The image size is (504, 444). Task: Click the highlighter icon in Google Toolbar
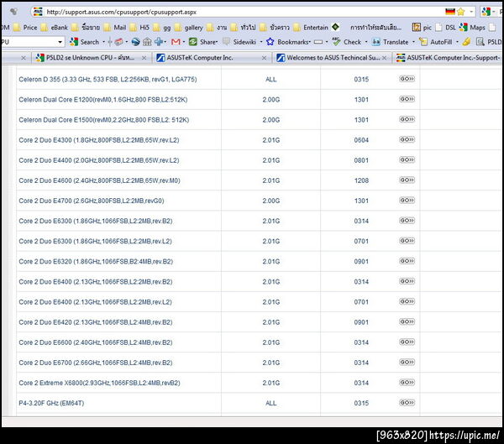click(x=467, y=41)
